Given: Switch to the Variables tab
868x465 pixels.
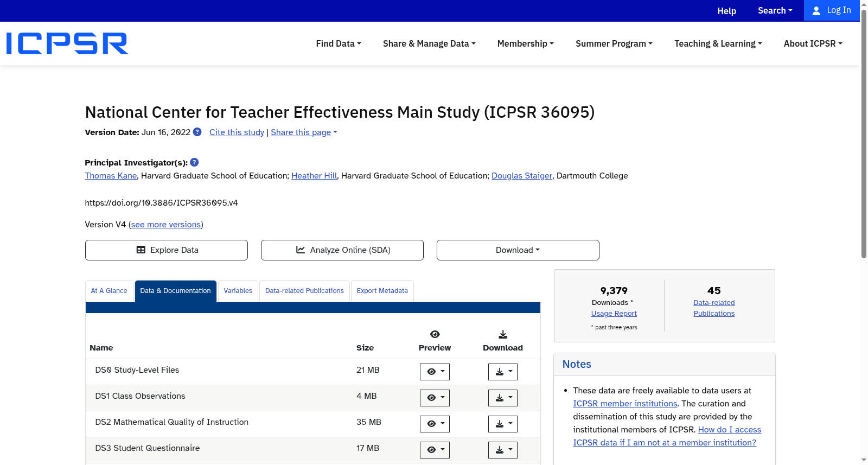Looking at the screenshot, I should point(238,291).
